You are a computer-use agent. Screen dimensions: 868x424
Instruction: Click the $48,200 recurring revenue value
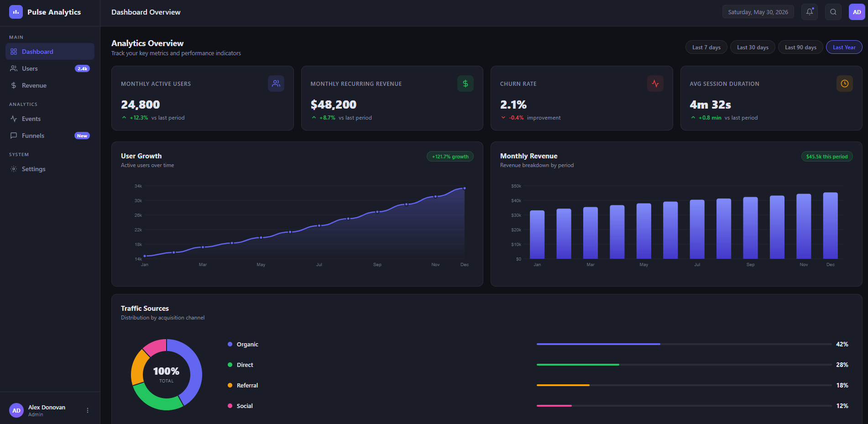coord(334,105)
